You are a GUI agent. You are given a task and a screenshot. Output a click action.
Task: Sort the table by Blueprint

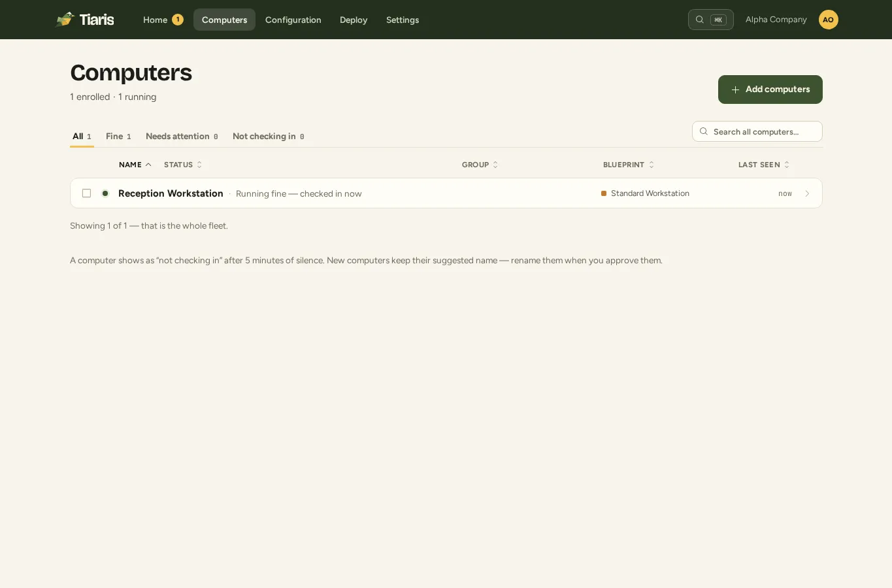click(629, 165)
